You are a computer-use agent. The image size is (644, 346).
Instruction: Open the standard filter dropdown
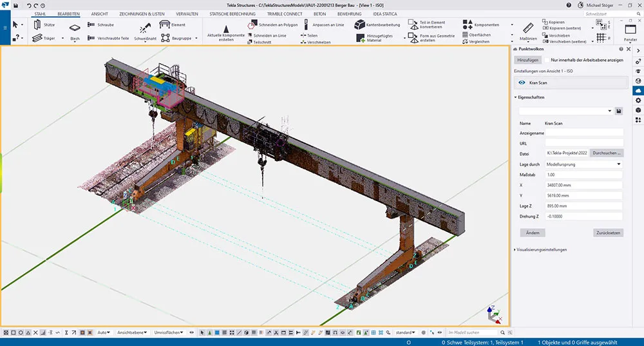(x=405, y=332)
